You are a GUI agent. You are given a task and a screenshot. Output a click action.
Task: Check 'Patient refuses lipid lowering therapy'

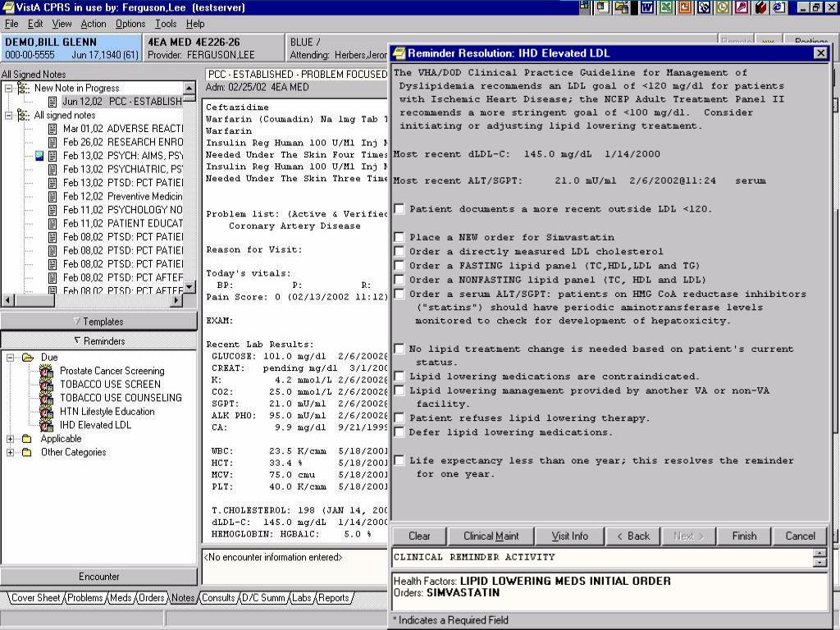[x=399, y=418]
